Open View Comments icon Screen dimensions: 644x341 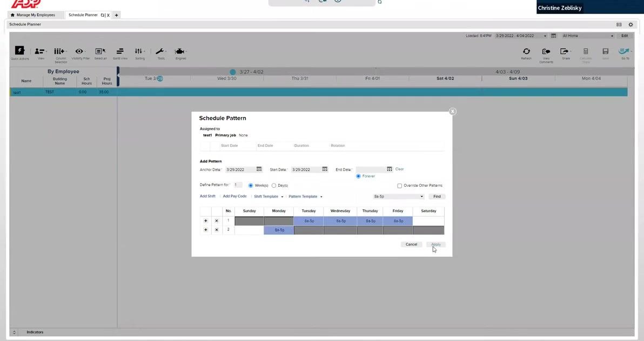coord(546,51)
